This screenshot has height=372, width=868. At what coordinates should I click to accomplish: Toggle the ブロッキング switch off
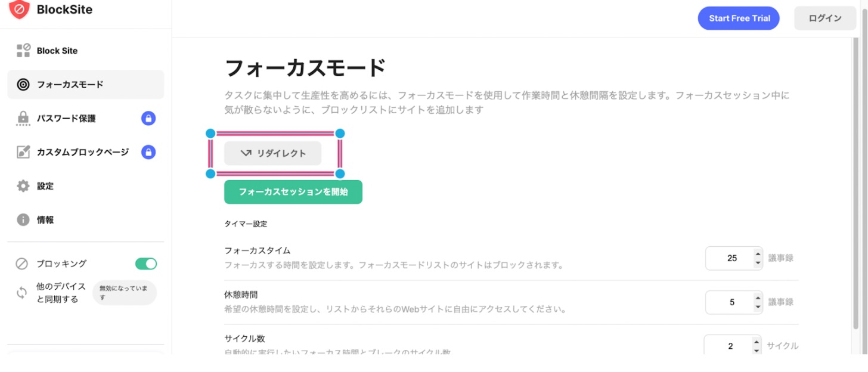(x=146, y=263)
